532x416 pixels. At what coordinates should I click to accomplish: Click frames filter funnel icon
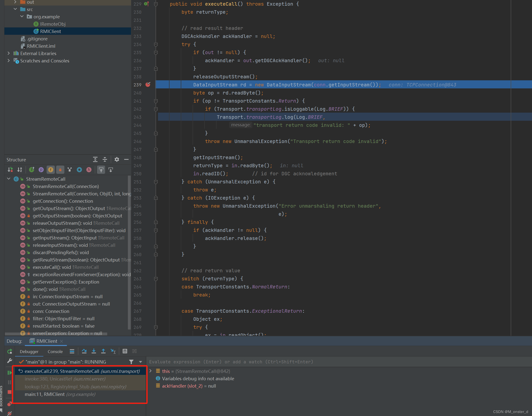(x=131, y=362)
